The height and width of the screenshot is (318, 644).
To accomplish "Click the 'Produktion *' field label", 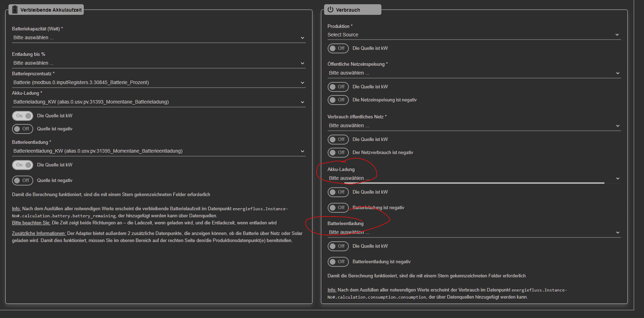I will [x=340, y=26].
